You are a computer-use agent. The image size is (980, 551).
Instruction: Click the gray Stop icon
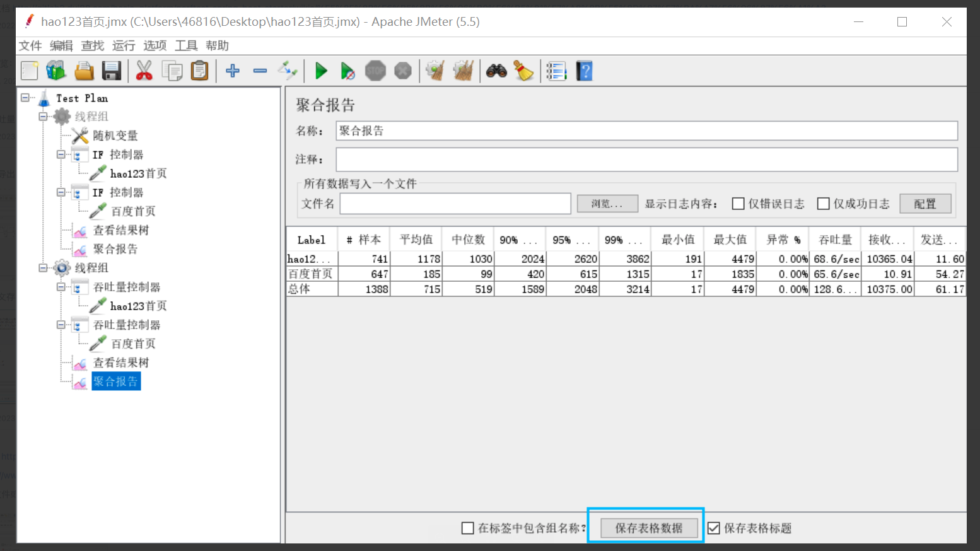375,71
